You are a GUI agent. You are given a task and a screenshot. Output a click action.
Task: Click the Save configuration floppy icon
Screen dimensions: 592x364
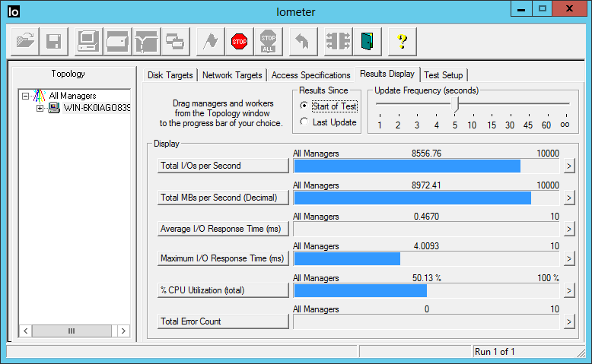click(54, 42)
